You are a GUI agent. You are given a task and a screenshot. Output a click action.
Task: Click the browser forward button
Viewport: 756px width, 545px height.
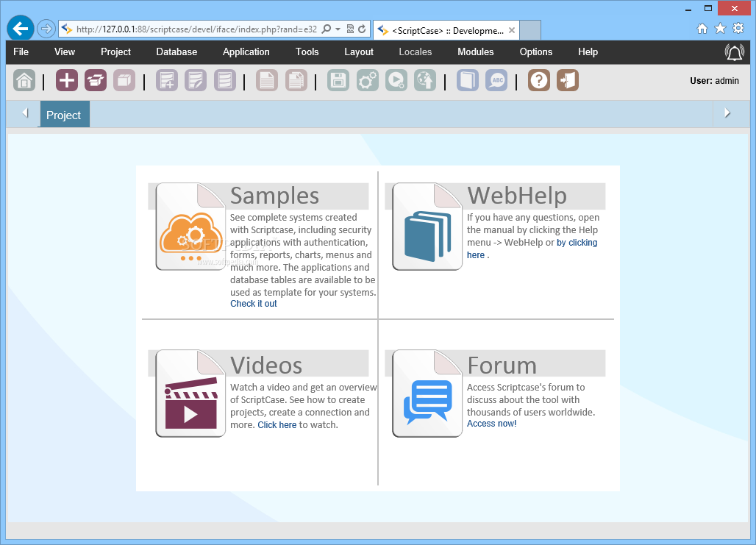click(46, 29)
